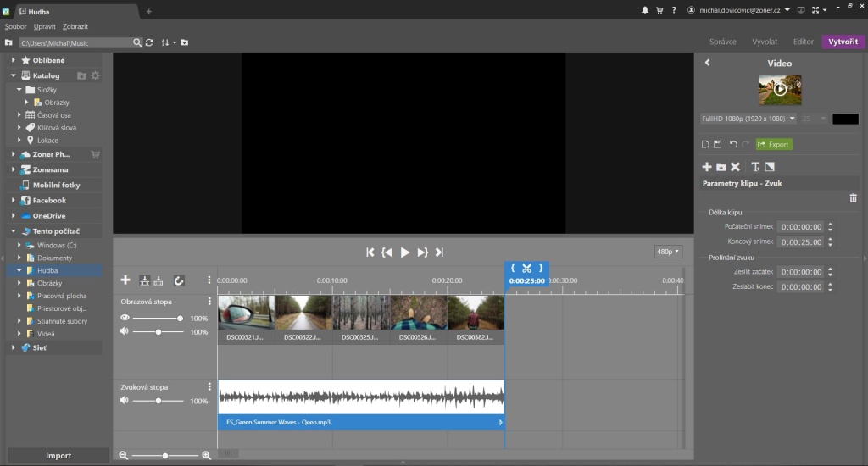Open the timeline toolbar three-dot menu
The image size is (868, 466).
click(x=209, y=280)
